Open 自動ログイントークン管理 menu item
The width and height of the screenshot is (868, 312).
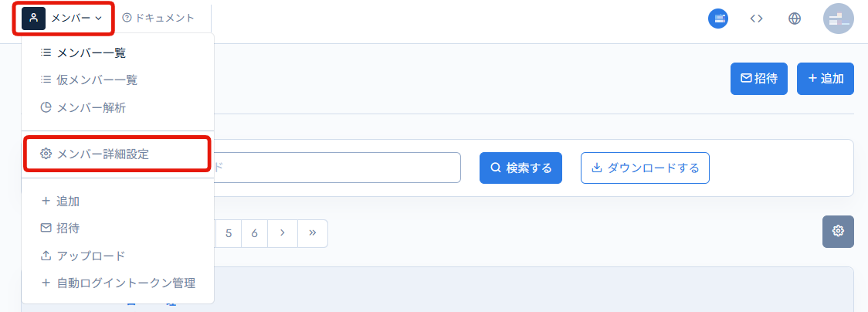coord(125,283)
